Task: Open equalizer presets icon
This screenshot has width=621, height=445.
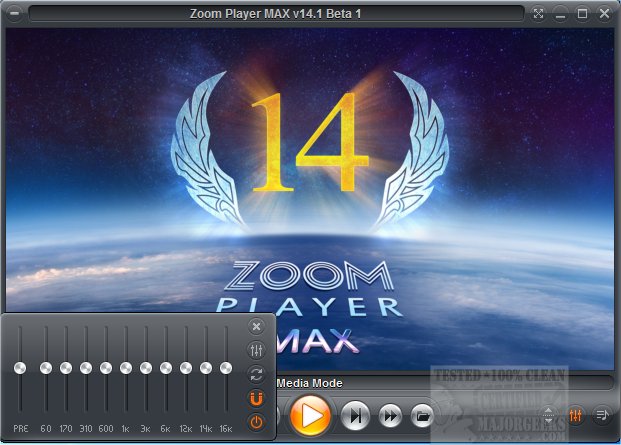Action: coord(256,350)
